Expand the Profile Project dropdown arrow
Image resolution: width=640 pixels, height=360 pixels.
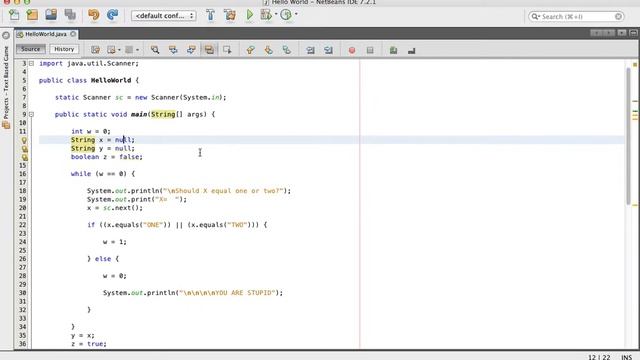click(x=296, y=14)
